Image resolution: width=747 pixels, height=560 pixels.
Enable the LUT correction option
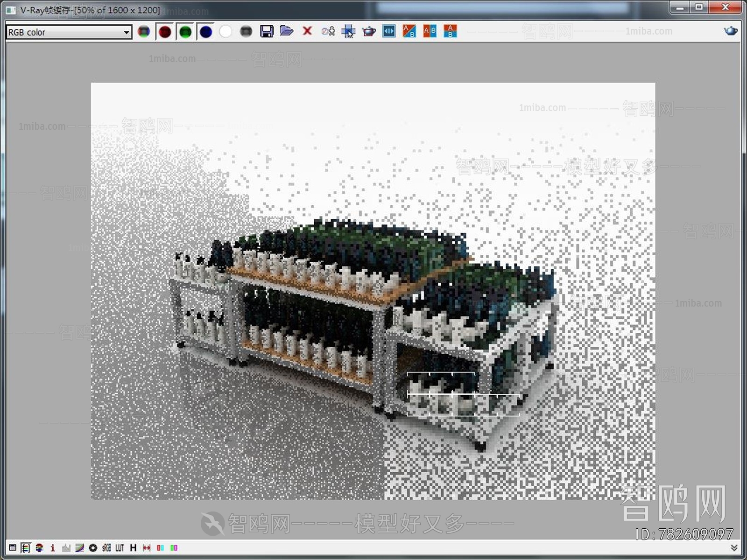(x=120, y=548)
